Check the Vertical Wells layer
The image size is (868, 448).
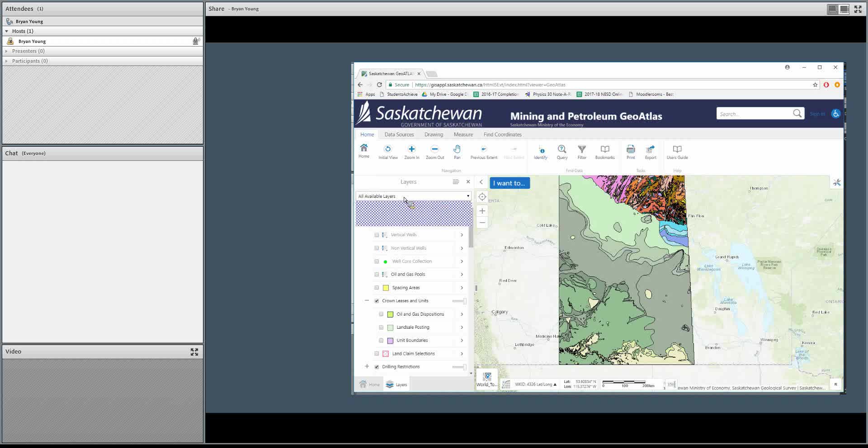(377, 235)
